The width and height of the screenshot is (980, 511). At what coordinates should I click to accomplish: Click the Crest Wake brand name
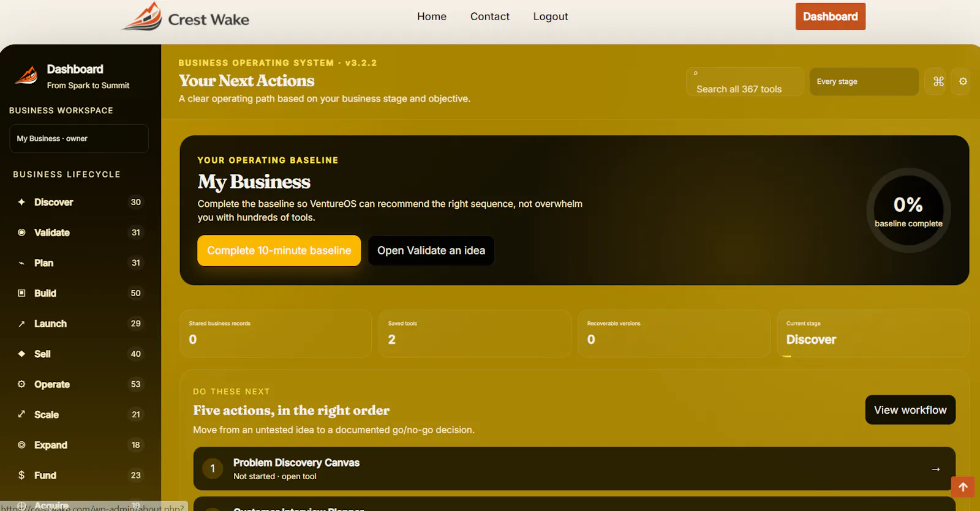click(208, 20)
